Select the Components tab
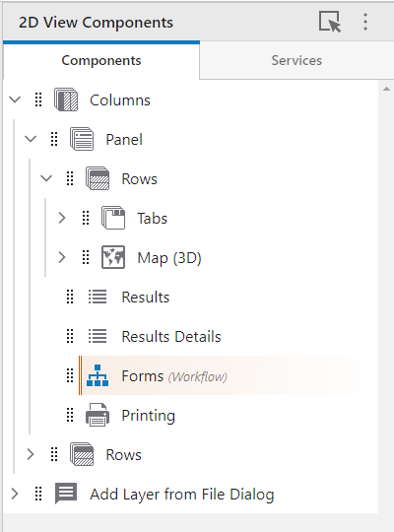 coord(101,60)
